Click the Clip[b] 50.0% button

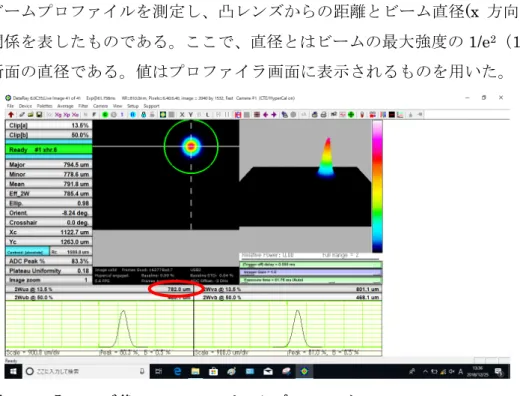click(49, 135)
